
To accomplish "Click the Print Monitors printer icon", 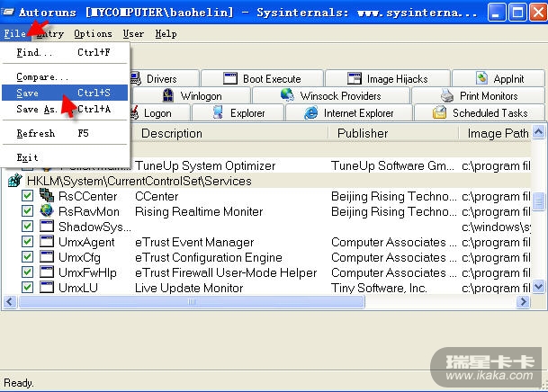I will click(447, 95).
